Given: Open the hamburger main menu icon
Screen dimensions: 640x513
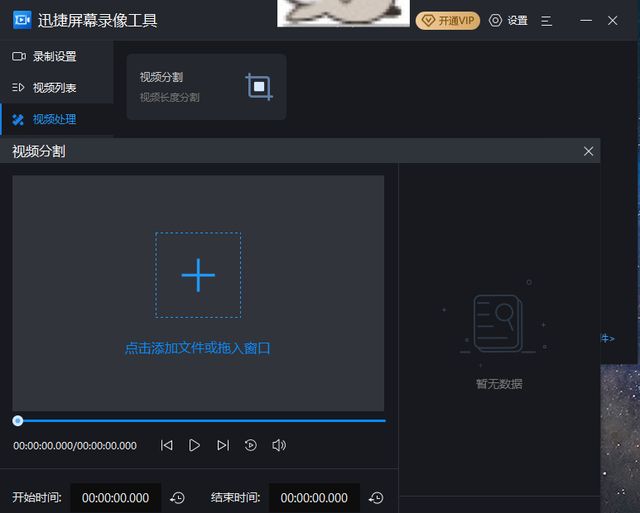Looking at the screenshot, I should pos(546,21).
